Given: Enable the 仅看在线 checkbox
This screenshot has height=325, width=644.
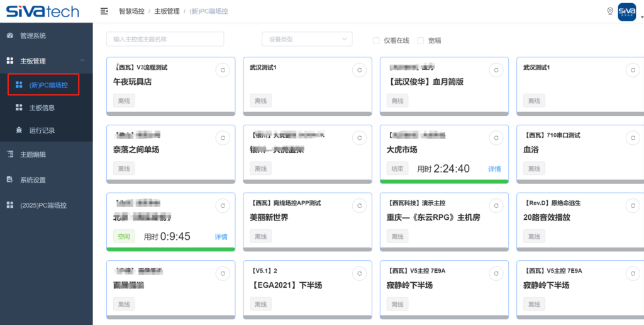Looking at the screenshot, I should click(x=377, y=40).
